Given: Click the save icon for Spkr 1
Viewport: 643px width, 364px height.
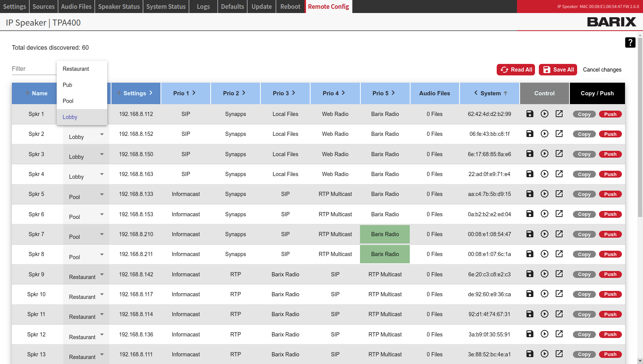Looking at the screenshot, I should [x=530, y=114].
